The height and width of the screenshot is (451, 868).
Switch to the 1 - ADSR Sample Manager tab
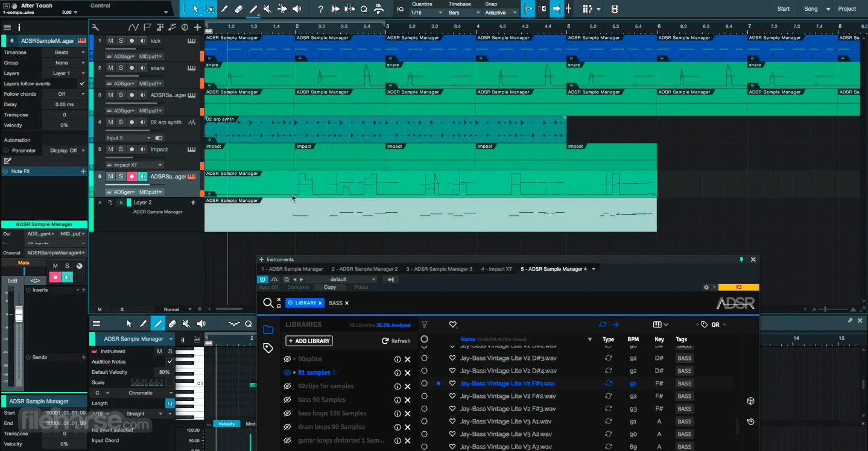[292, 269]
